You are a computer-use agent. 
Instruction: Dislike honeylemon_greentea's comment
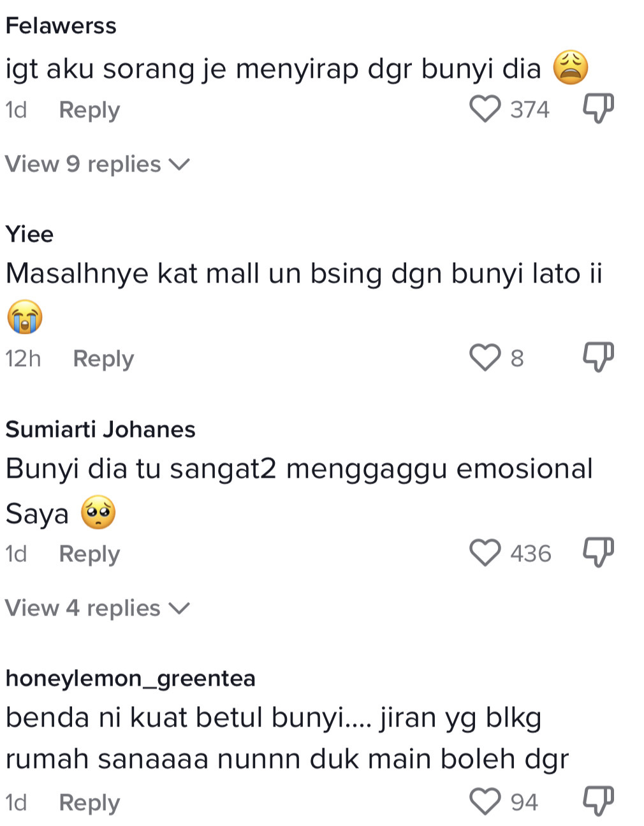pos(598,802)
